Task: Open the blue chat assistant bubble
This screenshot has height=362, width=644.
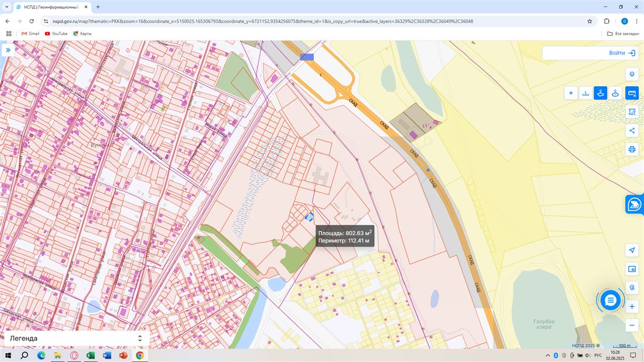Action: tap(610, 300)
